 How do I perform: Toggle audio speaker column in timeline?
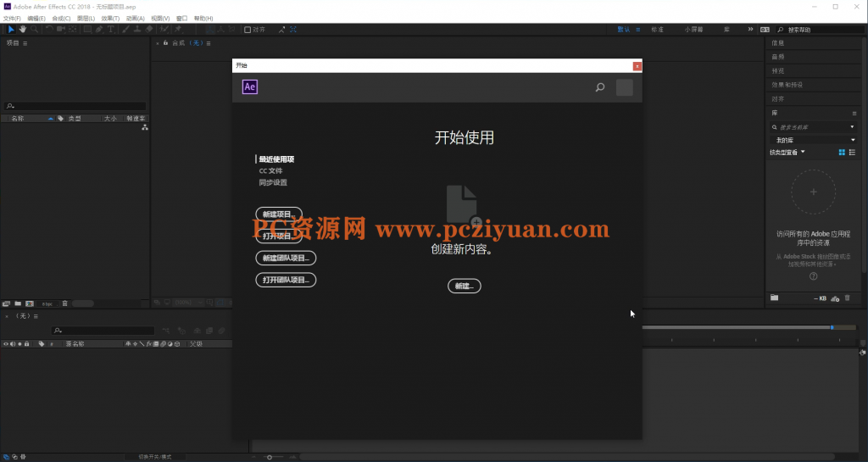pos(12,343)
